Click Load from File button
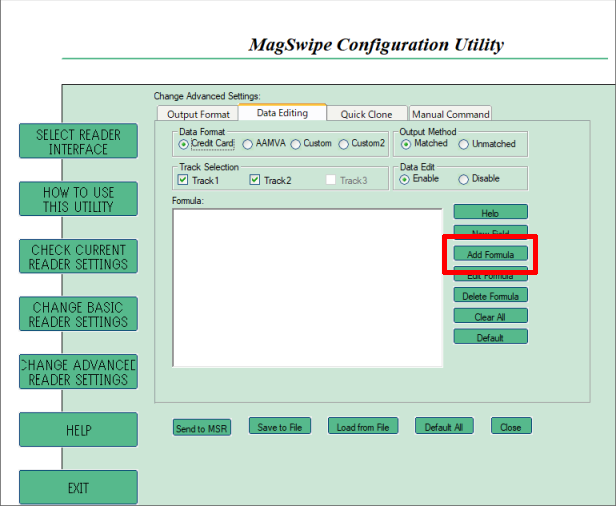This screenshot has width=616, height=506. [362, 427]
